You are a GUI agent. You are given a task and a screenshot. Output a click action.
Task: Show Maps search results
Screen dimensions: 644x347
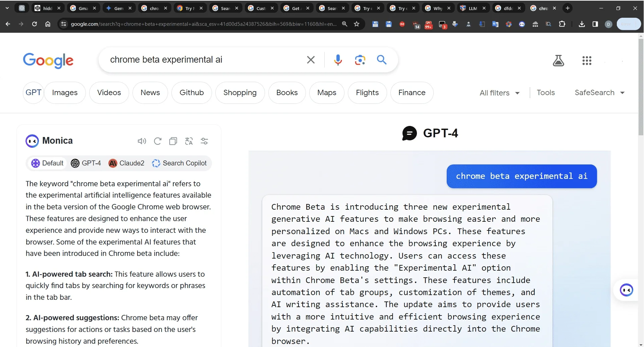[327, 93]
